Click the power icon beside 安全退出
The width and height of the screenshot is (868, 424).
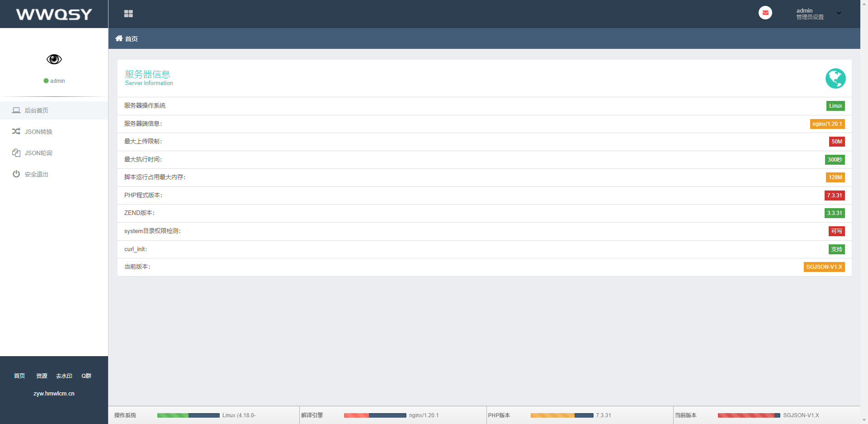(x=16, y=174)
